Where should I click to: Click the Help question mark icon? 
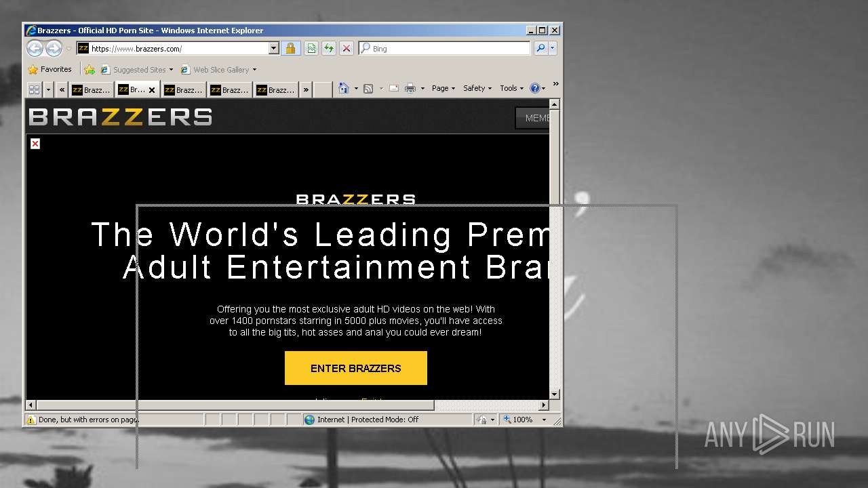pos(534,88)
